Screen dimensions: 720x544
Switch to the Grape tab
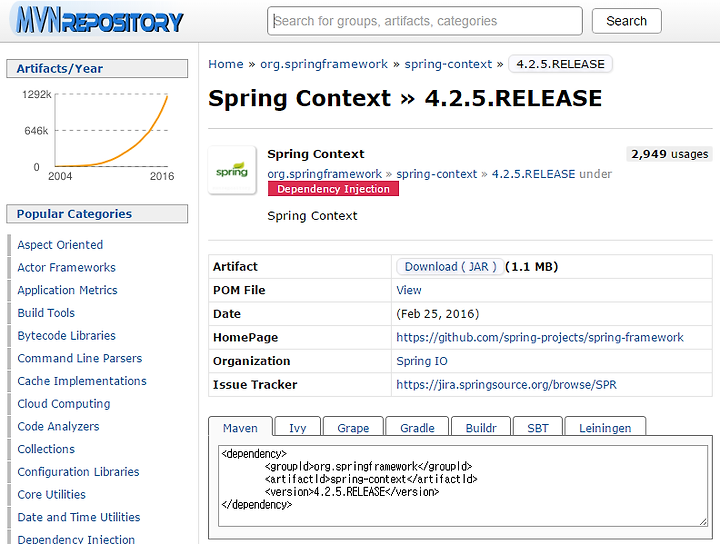tap(353, 427)
